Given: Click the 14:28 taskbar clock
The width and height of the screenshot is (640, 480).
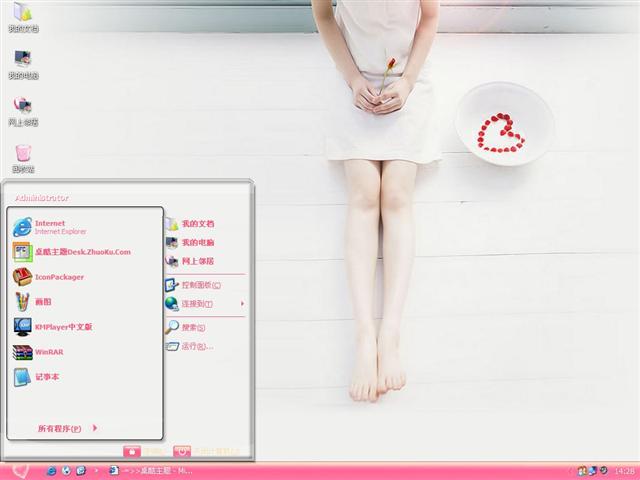Looking at the screenshot, I should tap(624, 471).
